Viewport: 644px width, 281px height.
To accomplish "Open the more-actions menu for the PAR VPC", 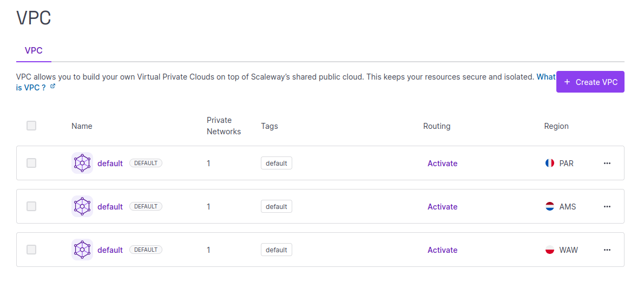I will click(607, 163).
